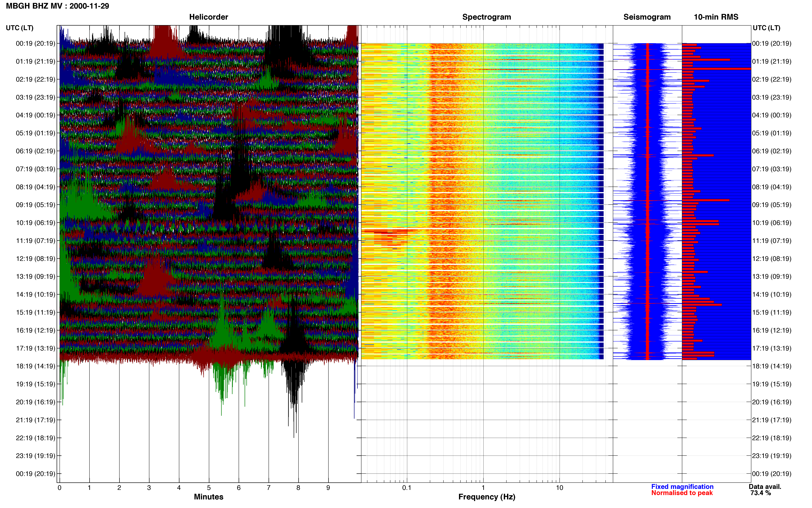
Task: Click the left time label '17:19 (13:19)'
Action: coord(36,348)
